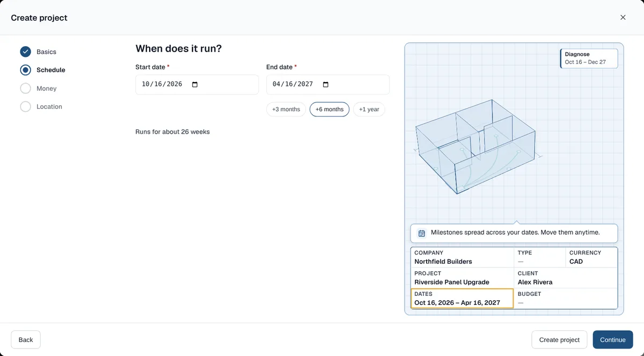Click the calendar icon in milestones tip
This screenshot has width=644, height=356.
pos(421,233)
